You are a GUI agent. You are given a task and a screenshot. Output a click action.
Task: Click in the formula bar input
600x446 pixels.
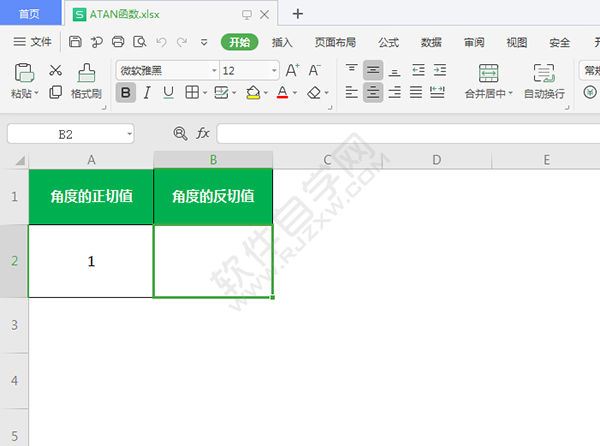pos(408,133)
